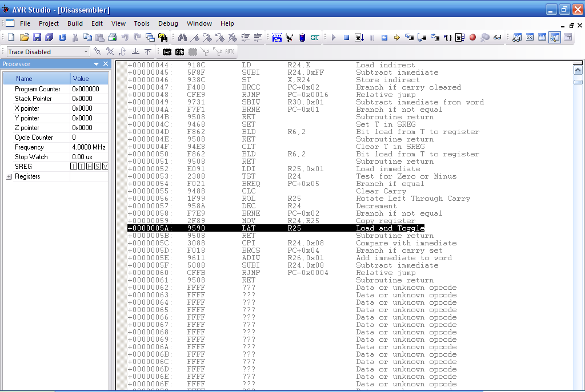This screenshot has width=585, height=392.
Task: Click the Stop Watch value 0.00 us
Action: [82, 157]
